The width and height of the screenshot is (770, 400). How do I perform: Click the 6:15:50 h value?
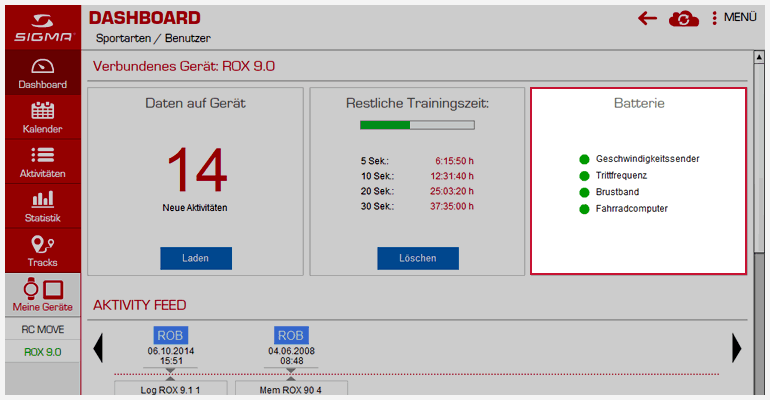(x=454, y=161)
